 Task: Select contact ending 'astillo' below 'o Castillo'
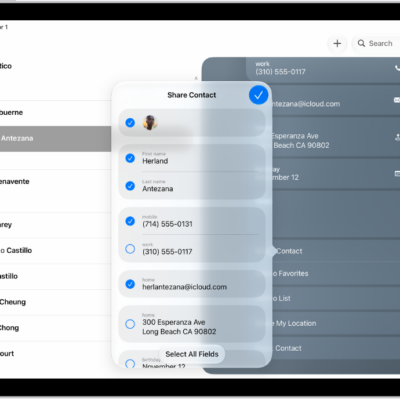[55, 276]
